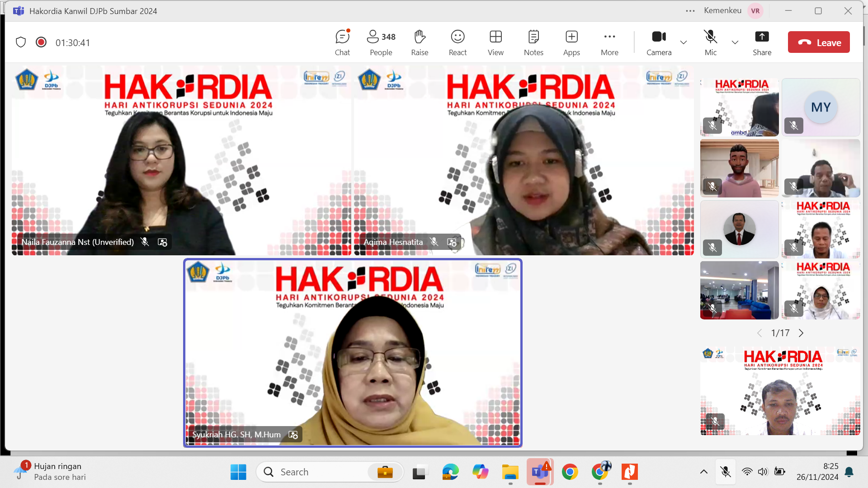Open the React emoji menu

click(458, 42)
